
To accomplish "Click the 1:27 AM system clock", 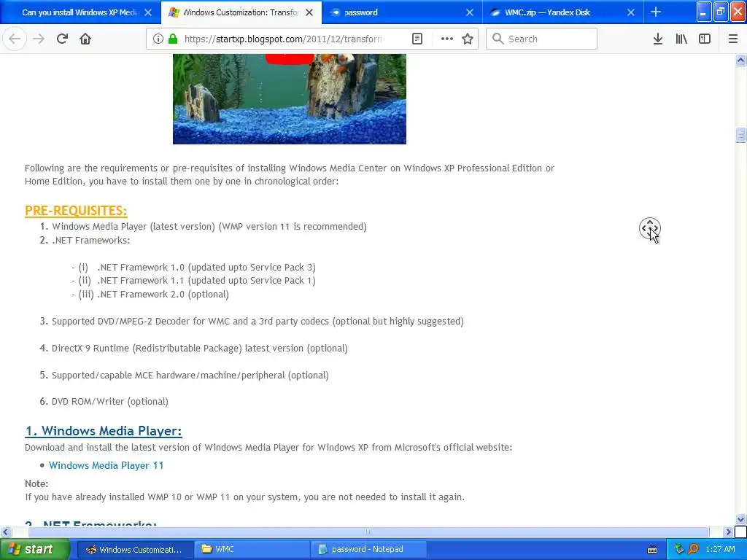I will 720,549.
